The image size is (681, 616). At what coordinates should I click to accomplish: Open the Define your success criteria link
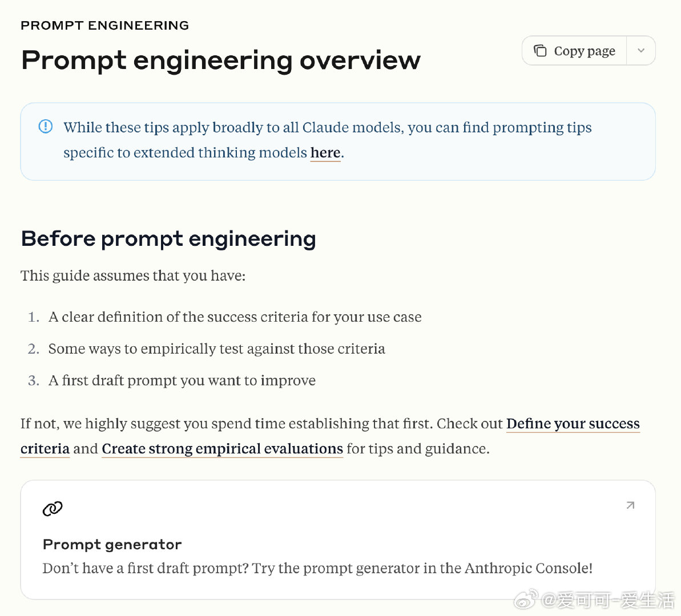click(330, 436)
